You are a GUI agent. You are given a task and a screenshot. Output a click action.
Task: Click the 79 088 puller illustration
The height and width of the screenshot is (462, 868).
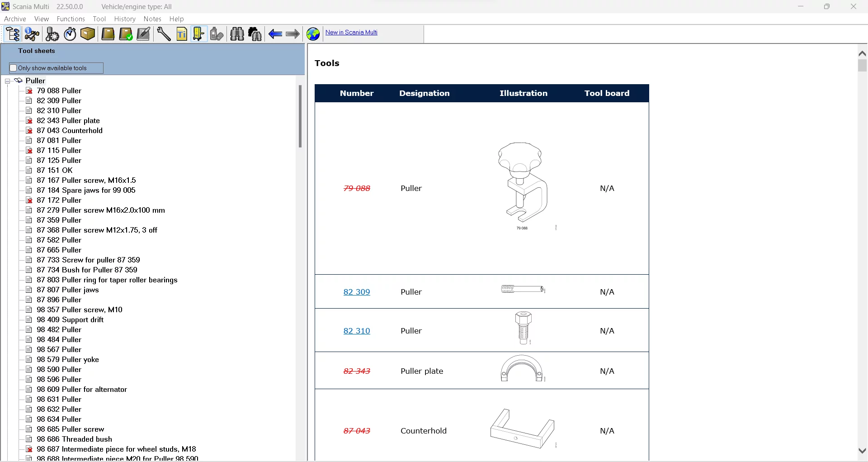522,183
